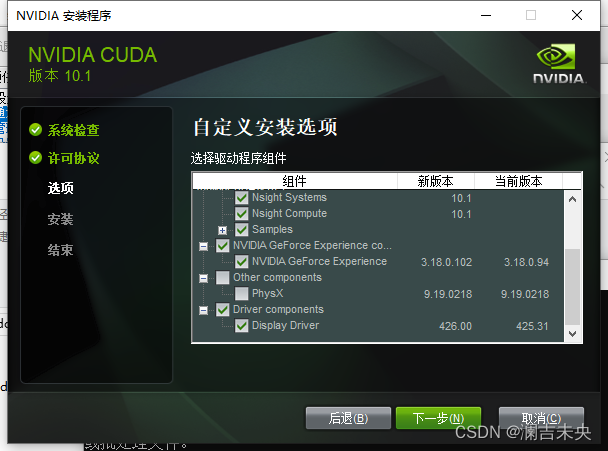Uncheck the Display Driver checkbox

point(242,326)
